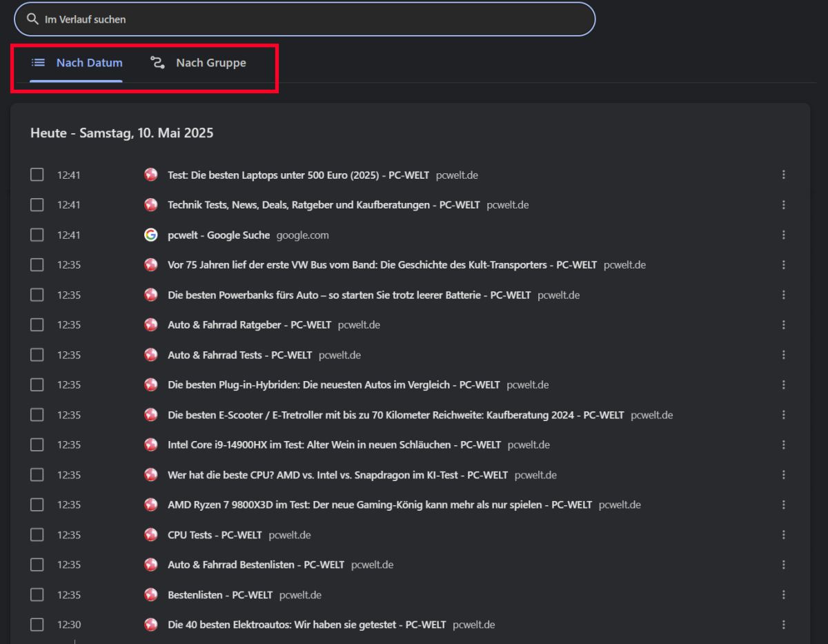Click the Im Verlauf suchen search field
This screenshot has height=644, width=828.
pos(304,19)
